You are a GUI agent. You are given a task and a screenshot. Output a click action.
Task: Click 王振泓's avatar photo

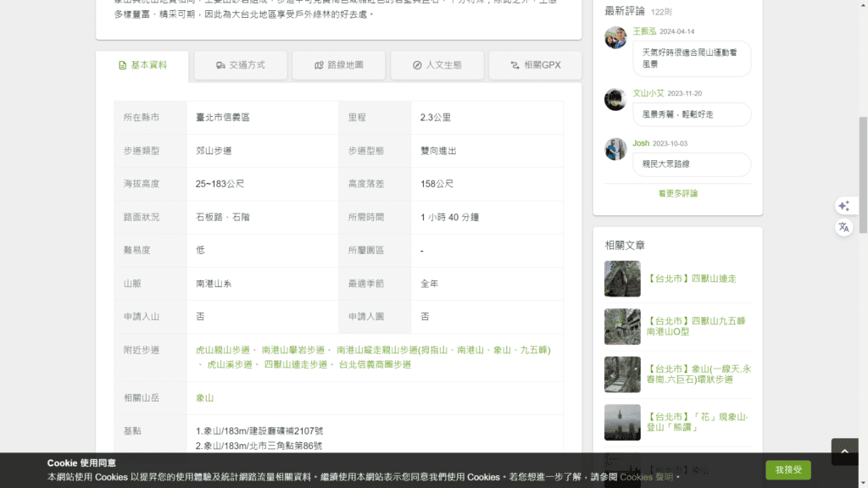615,37
